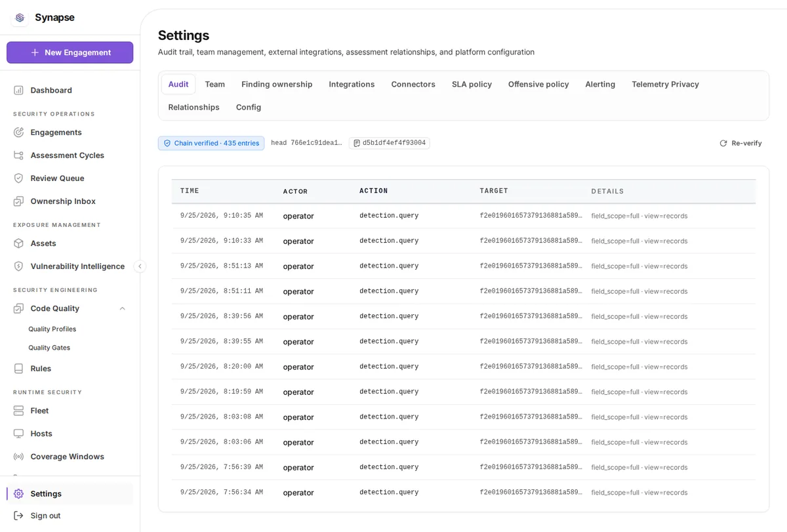The width and height of the screenshot is (787, 532).
Task: Open the Relationships tab
Action: [194, 107]
